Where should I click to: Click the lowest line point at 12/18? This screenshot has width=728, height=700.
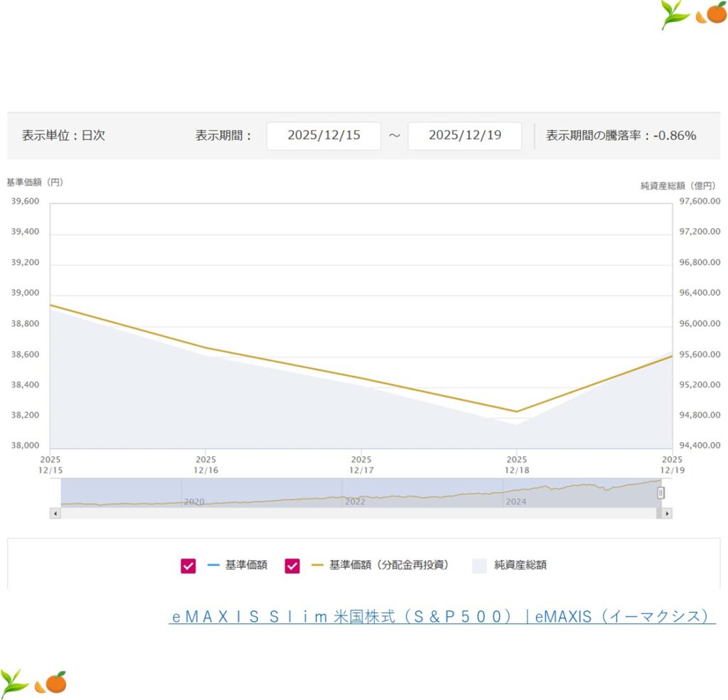pyautogui.click(x=517, y=411)
